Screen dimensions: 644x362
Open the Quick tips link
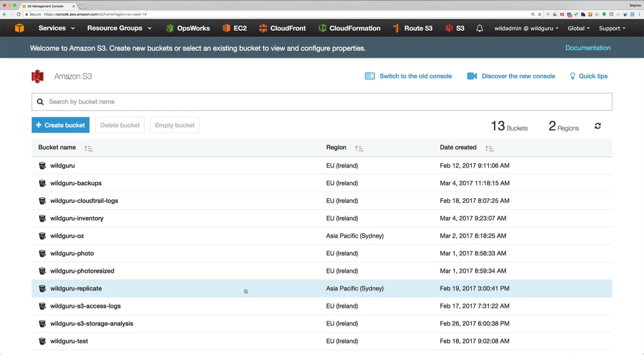593,76
